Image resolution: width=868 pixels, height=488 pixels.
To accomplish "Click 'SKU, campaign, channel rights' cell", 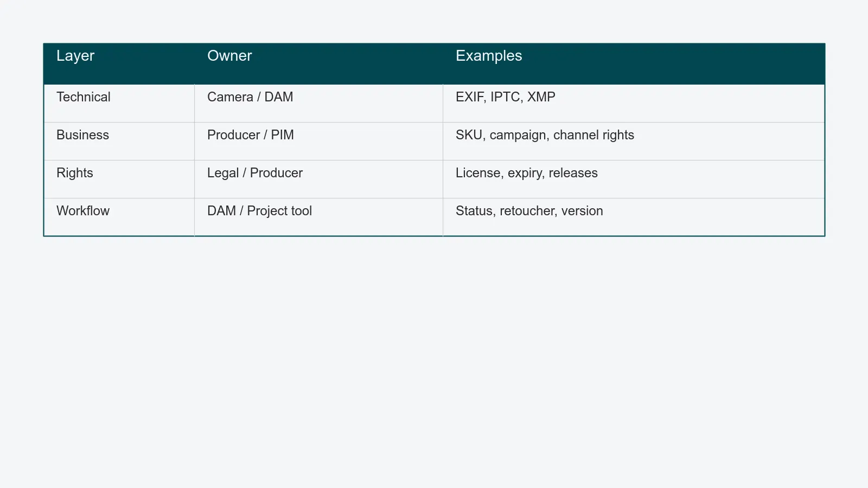I will [634, 141].
